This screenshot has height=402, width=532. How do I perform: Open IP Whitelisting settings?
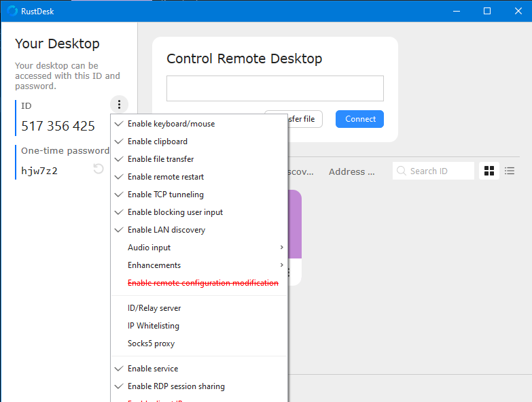point(199,326)
